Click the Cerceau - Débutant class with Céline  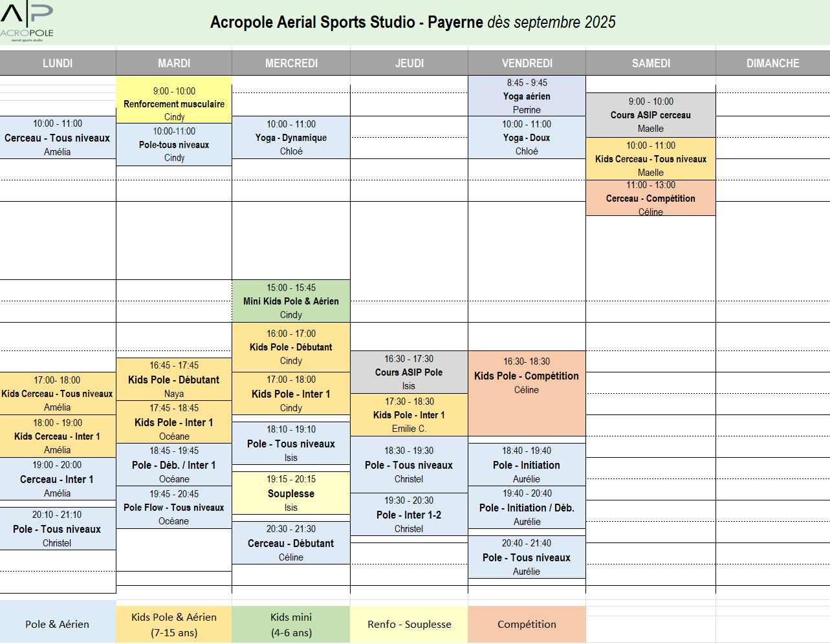point(291,543)
